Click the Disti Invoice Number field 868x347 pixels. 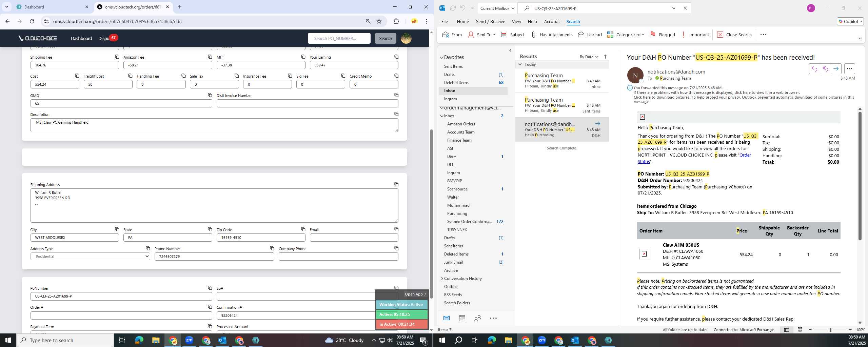pos(307,103)
